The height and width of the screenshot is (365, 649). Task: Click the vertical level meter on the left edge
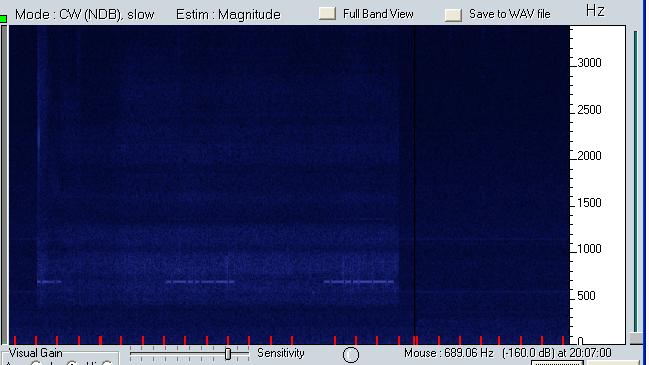pyautogui.click(x=4, y=184)
